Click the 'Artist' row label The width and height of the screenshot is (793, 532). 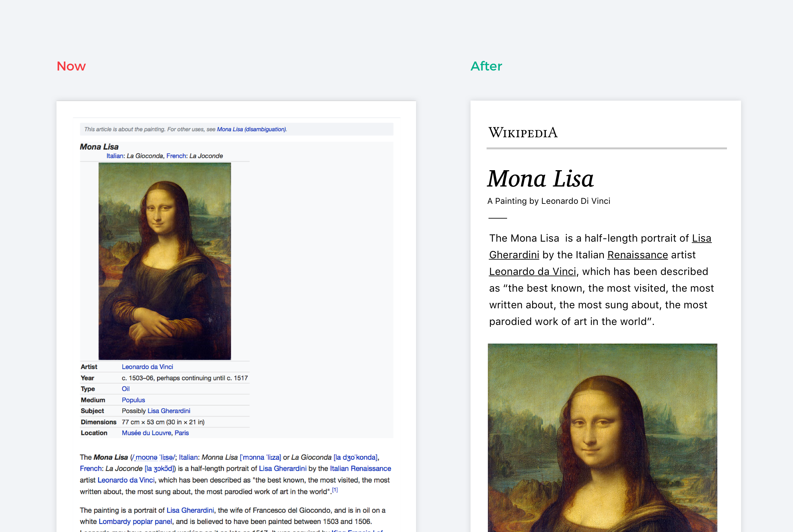(89, 367)
